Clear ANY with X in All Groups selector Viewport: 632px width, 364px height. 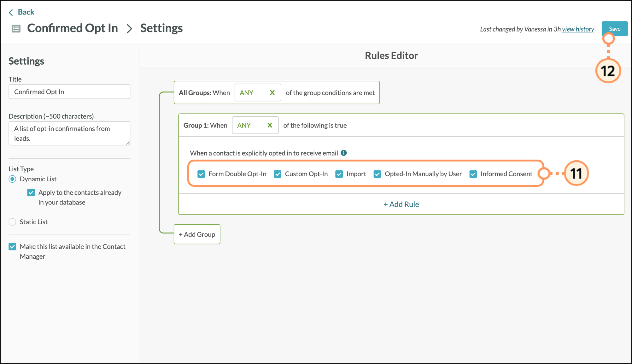[x=272, y=93]
